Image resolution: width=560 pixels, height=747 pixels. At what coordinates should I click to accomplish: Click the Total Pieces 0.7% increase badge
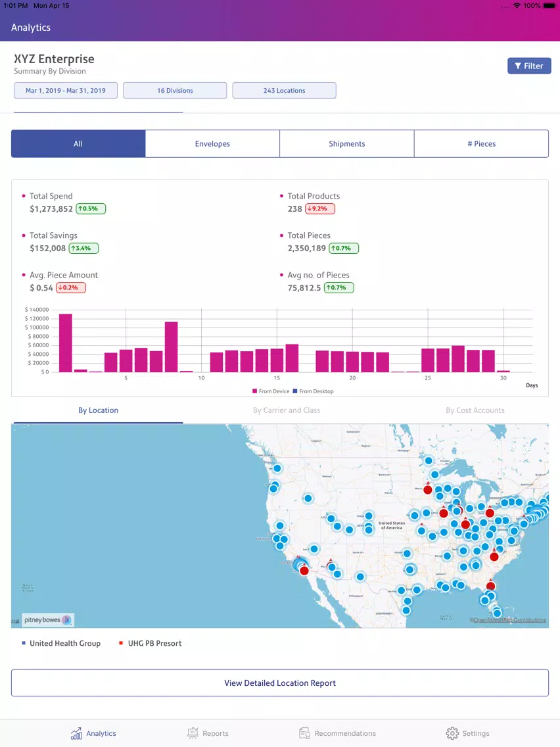pos(344,248)
